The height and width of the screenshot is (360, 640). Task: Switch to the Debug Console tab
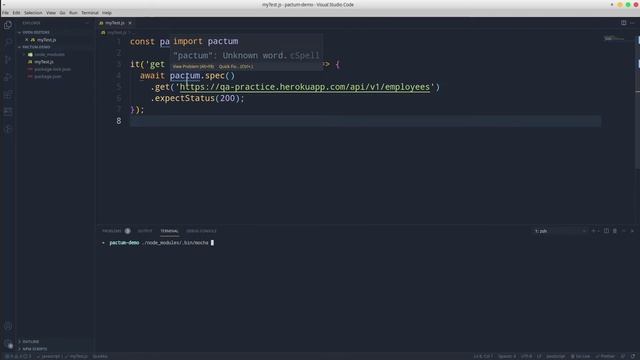coord(201,231)
